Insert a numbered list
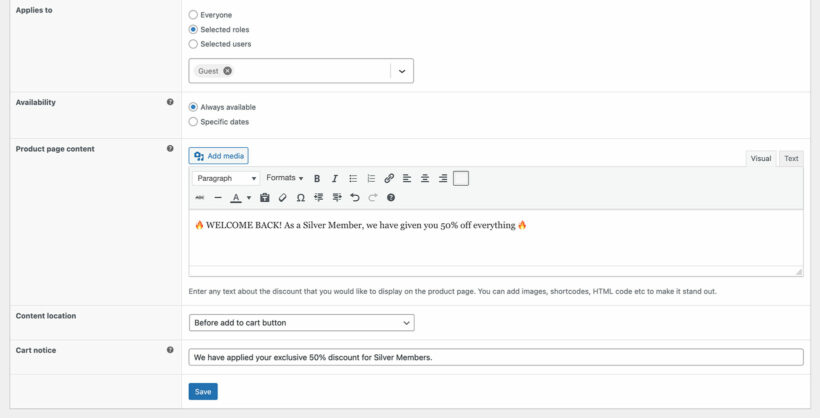This screenshot has height=418, width=820. point(371,178)
